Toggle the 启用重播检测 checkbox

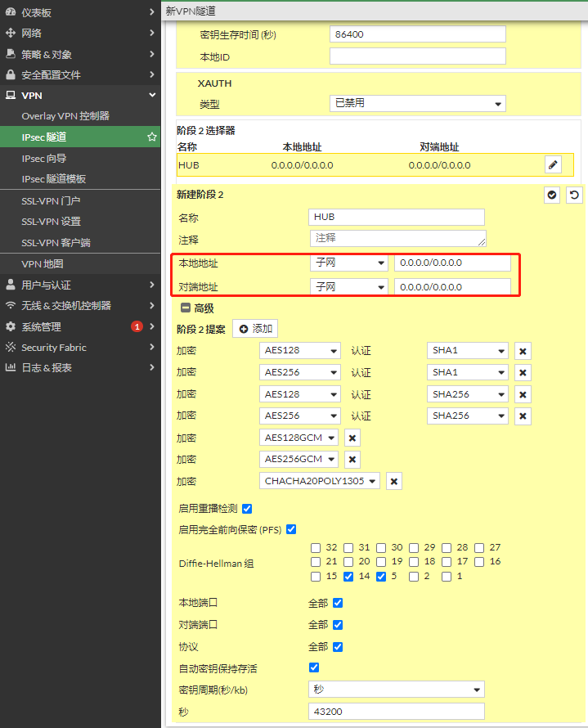click(247, 509)
